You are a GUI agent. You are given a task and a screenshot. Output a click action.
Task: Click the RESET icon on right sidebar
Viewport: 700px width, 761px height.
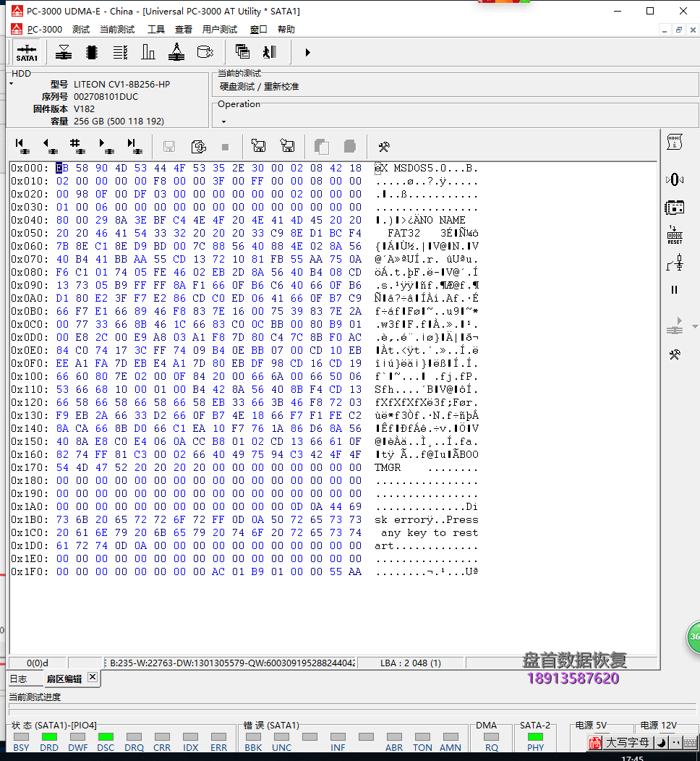(675, 235)
